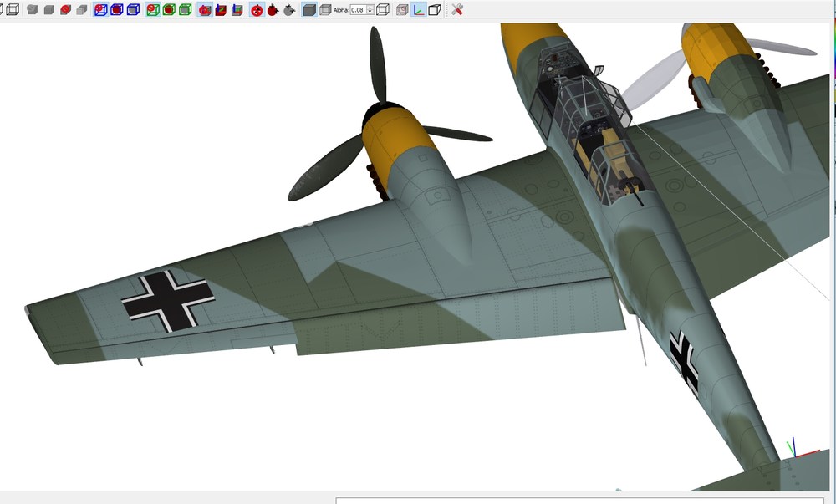Viewport: 836px width, 504px height.
Task: Select the blue wireframe cube with red sphere
Action: (100, 9)
